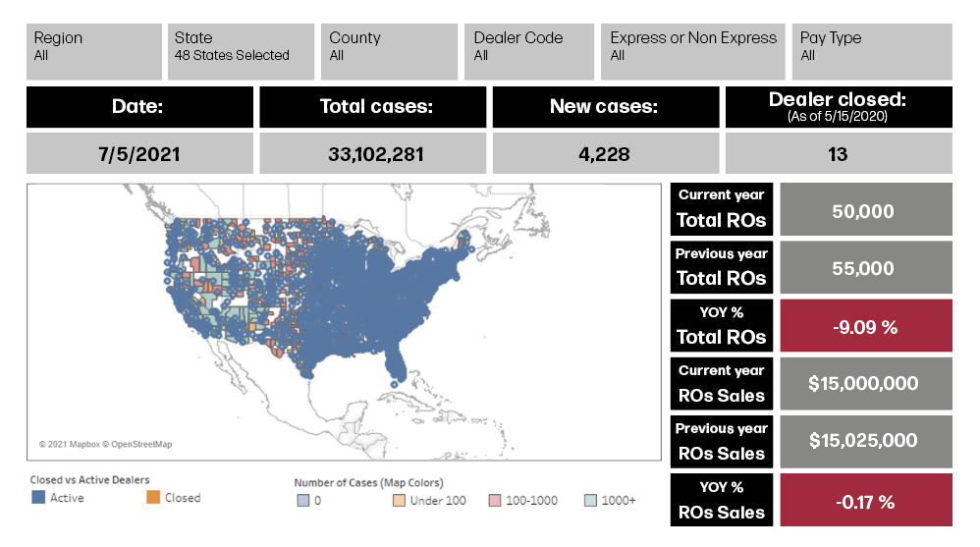Click the total cases value 33,102,281
Image resolution: width=980 pixels, height=547 pixels.
tap(372, 154)
